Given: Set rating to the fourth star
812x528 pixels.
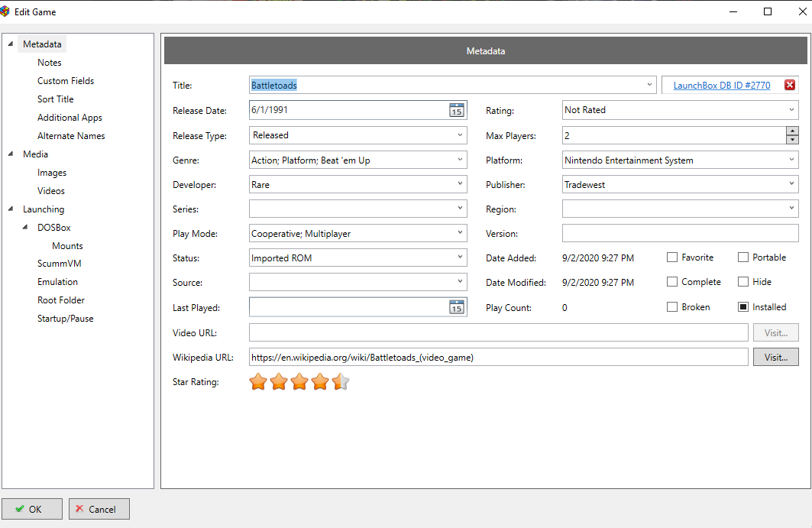Looking at the screenshot, I should click(320, 382).
